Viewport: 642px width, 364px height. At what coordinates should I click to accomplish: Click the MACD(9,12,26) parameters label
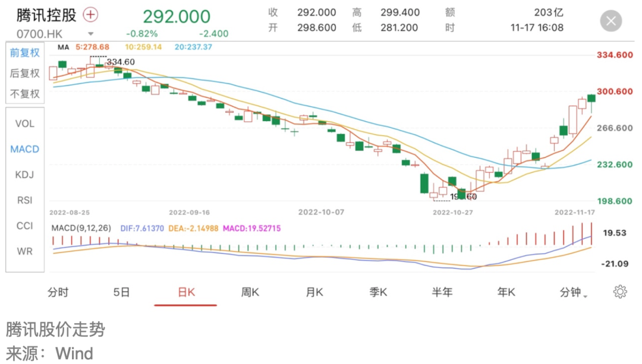[81, 228]
